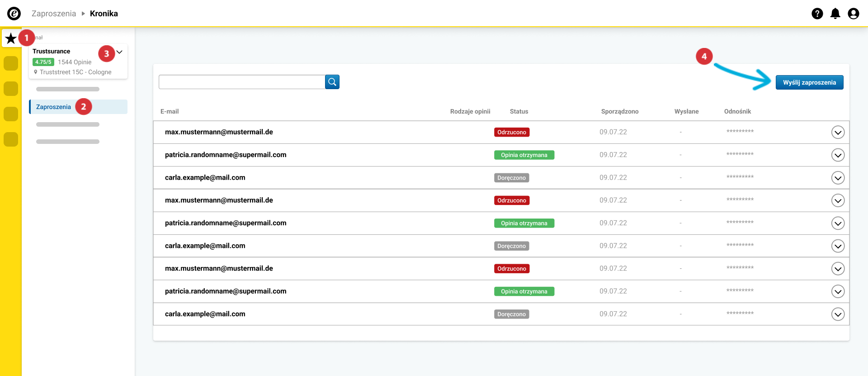868x376 pixels.
Task: Click into the email search field
Action: coord(242,82)
